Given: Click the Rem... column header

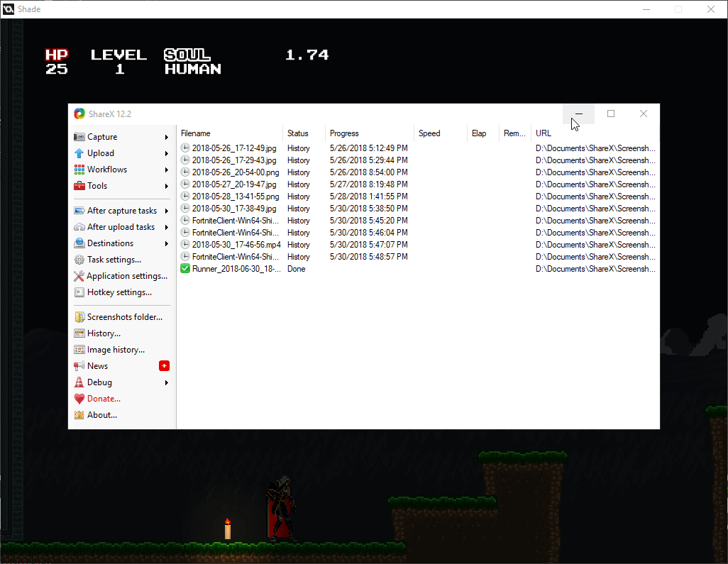Looking at the screenshot, I should coord(515,133).
